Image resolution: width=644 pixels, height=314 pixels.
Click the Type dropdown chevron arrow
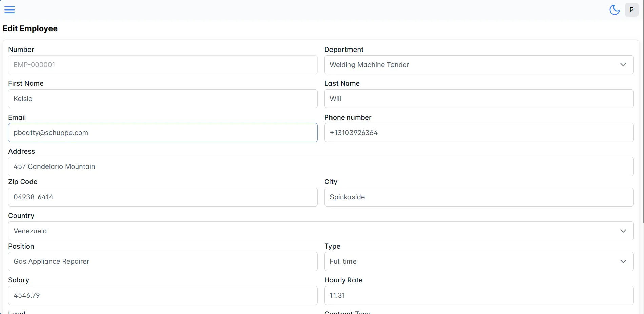tap(623, 261)
